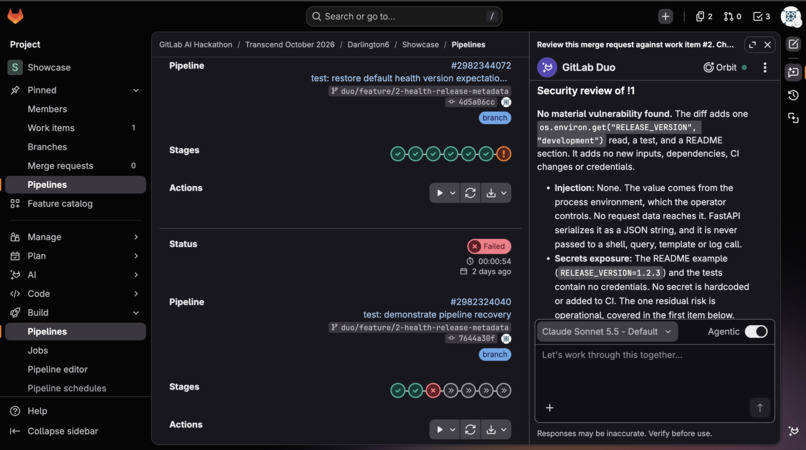Open commit 'test: restore default health version' link
This screenshot has width=806, height=450.
pyautogui.click(x=409, y=78)
